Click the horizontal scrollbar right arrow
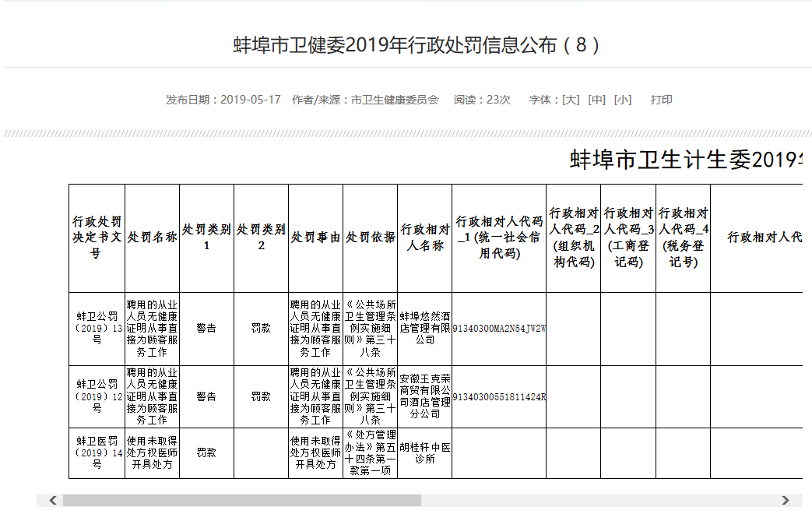The image size is (812, 521). point(786,500)
